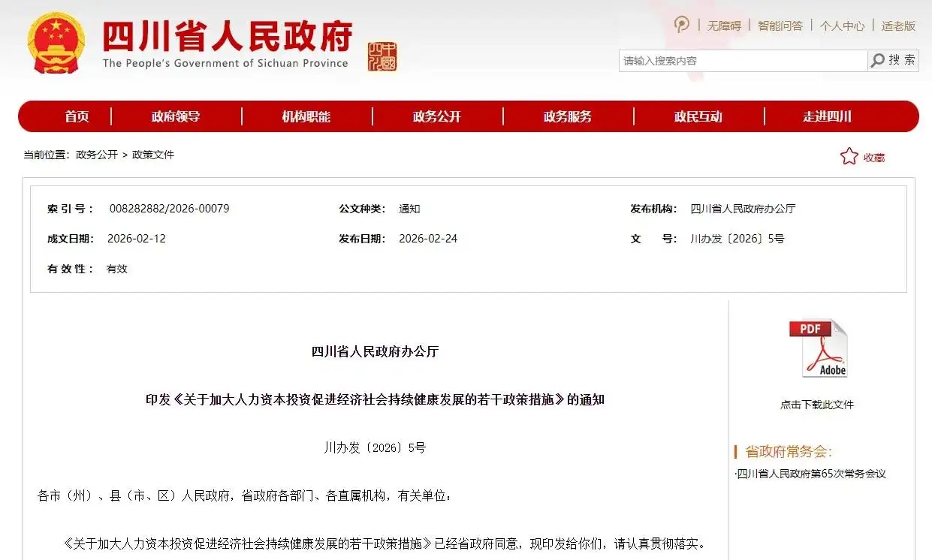Select 机构职能 in navigation bar
The height and width of the screenshot is (560, 932).
(x=306, y=116)
